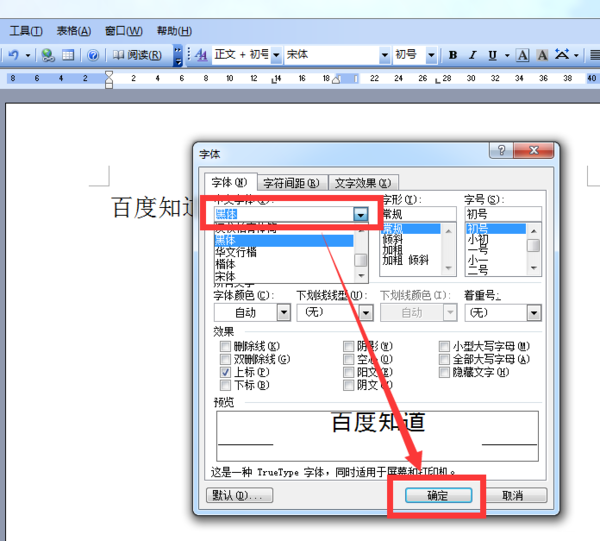Open the 着重号 dropdown

tap(534, 313)
